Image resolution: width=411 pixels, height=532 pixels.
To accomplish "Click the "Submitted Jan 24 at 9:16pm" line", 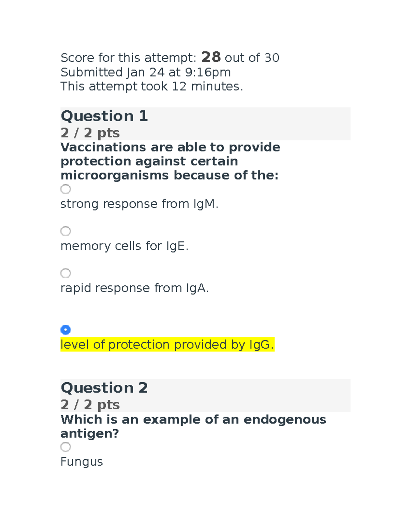I will [146, 72].
